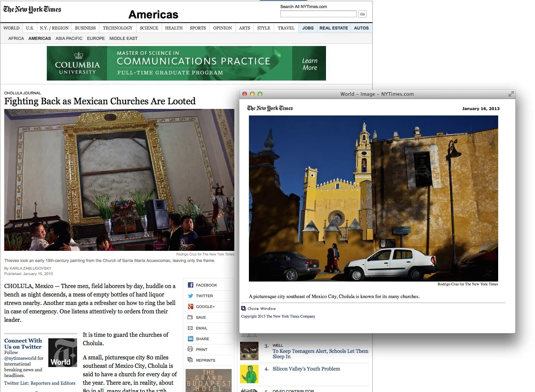This screenshot has height=392, width=535.
Task: Open Reprints via the Reprints icon
Action: (x=191, y=360)
